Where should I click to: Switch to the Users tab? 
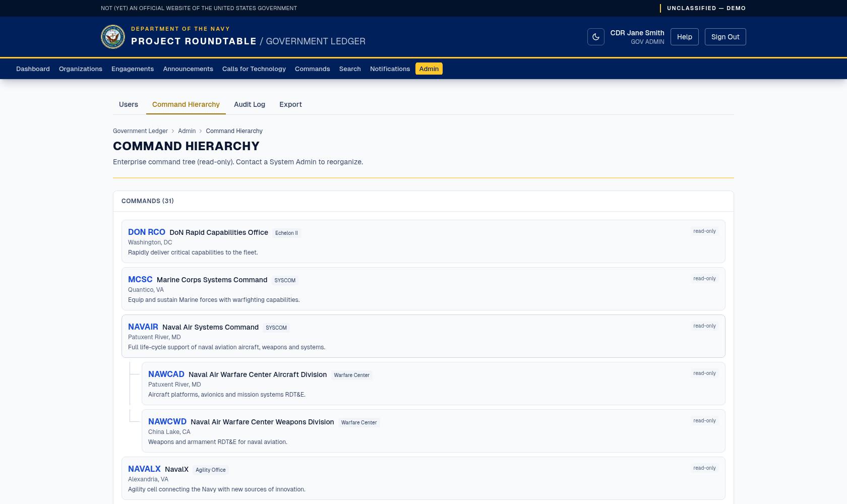129,104
